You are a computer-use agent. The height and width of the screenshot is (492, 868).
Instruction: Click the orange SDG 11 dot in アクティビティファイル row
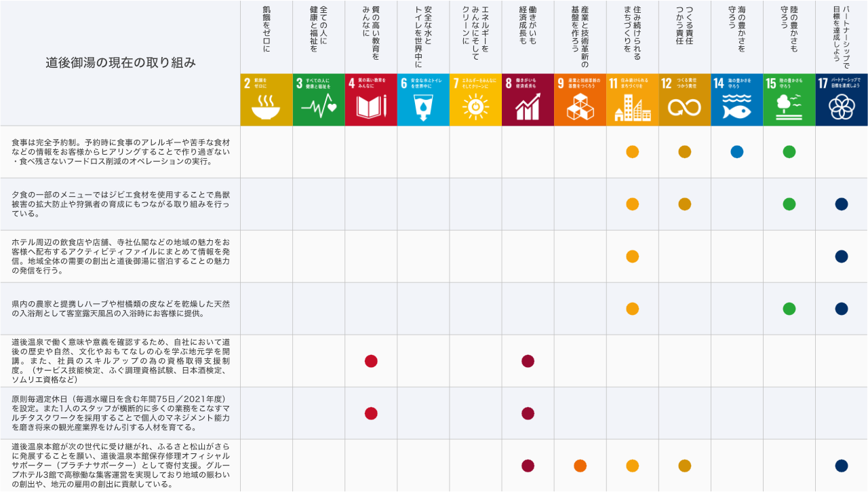633,257
